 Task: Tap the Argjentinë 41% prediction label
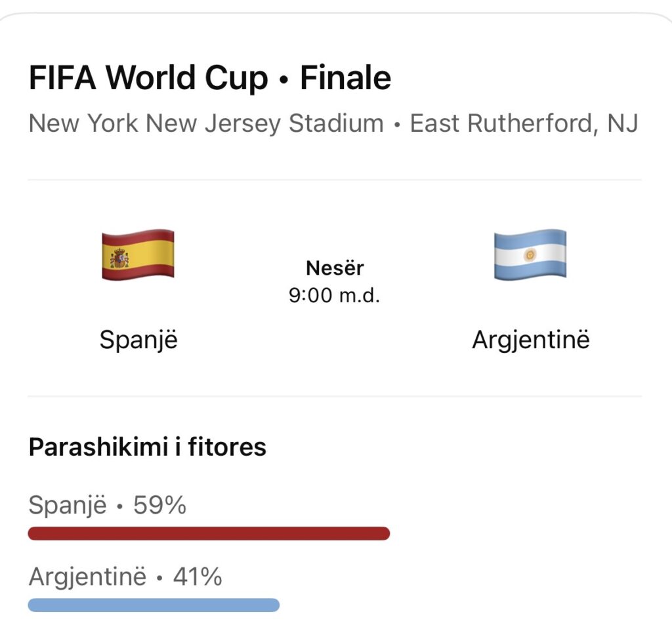125,576
